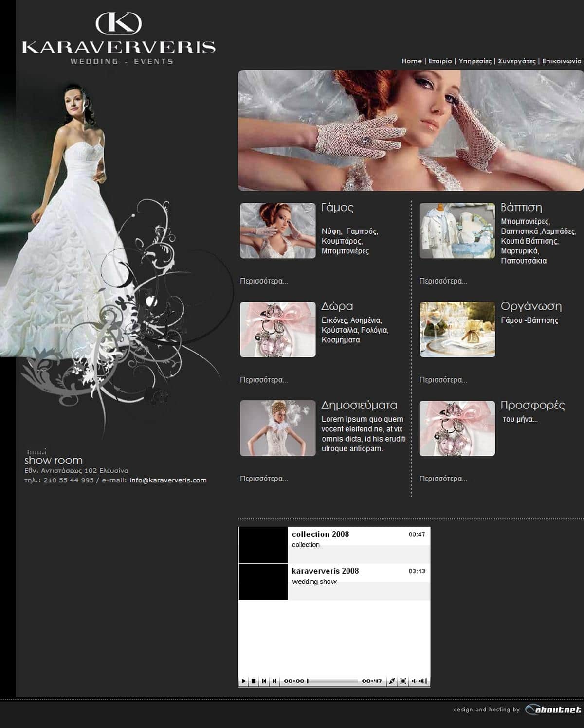Open the Εταιρία menu item
This screenshot has width=584, height=728.
440,61
